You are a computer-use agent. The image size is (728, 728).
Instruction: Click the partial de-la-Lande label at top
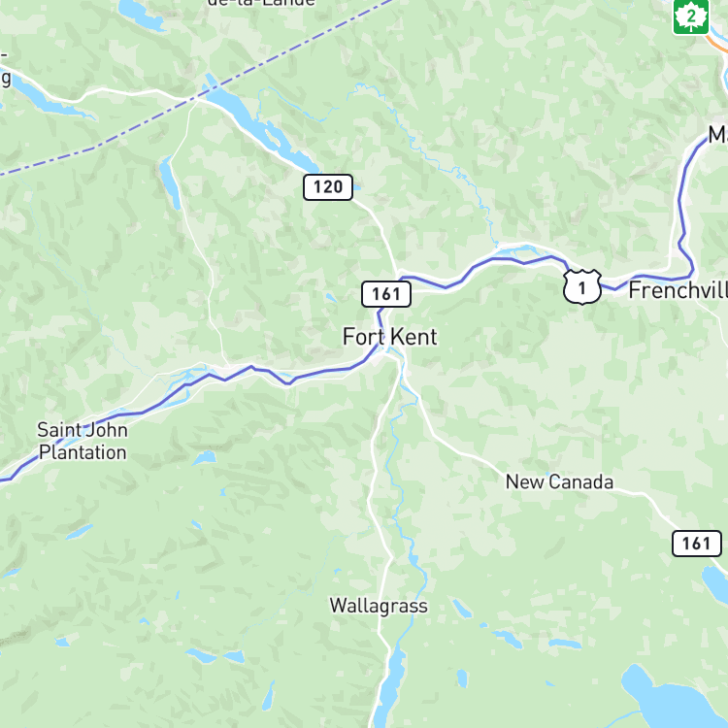[x=261, y=3]
